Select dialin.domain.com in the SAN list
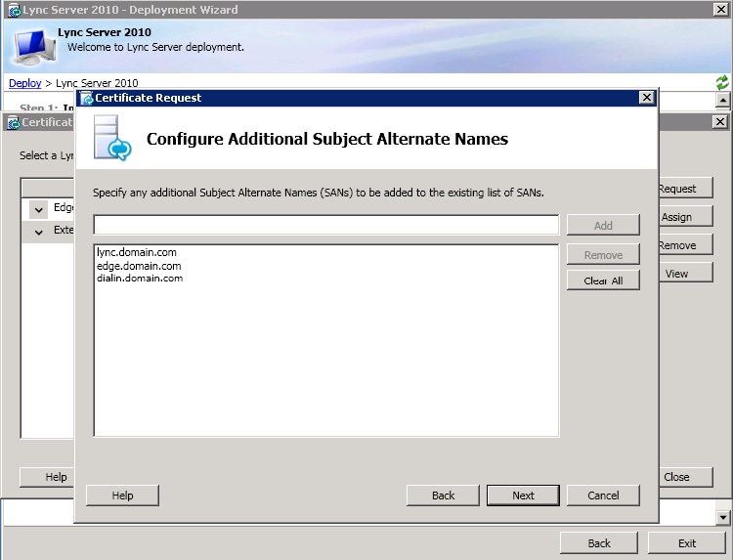The width and height of the screenshot is (733, 560). coord(140,279)
